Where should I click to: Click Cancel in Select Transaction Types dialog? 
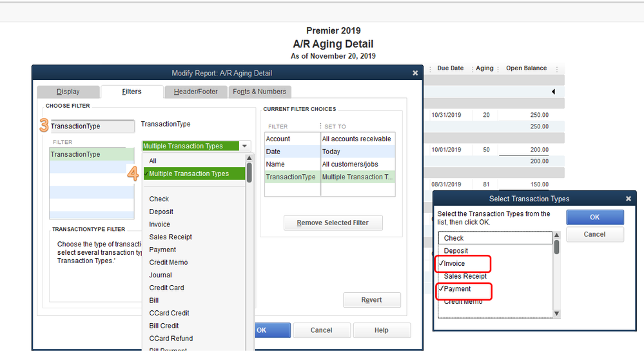[595, 234]
